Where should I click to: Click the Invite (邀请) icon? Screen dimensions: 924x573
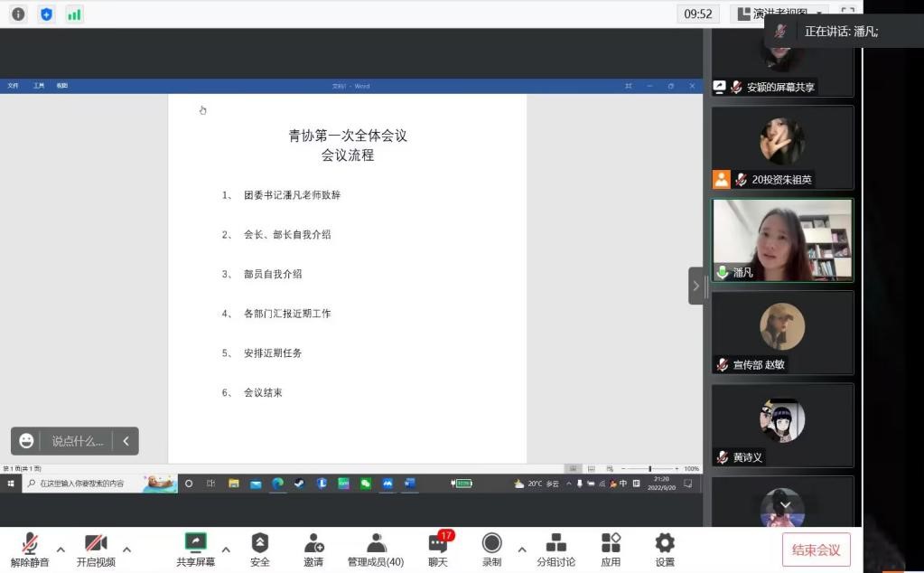coord(313,549)
